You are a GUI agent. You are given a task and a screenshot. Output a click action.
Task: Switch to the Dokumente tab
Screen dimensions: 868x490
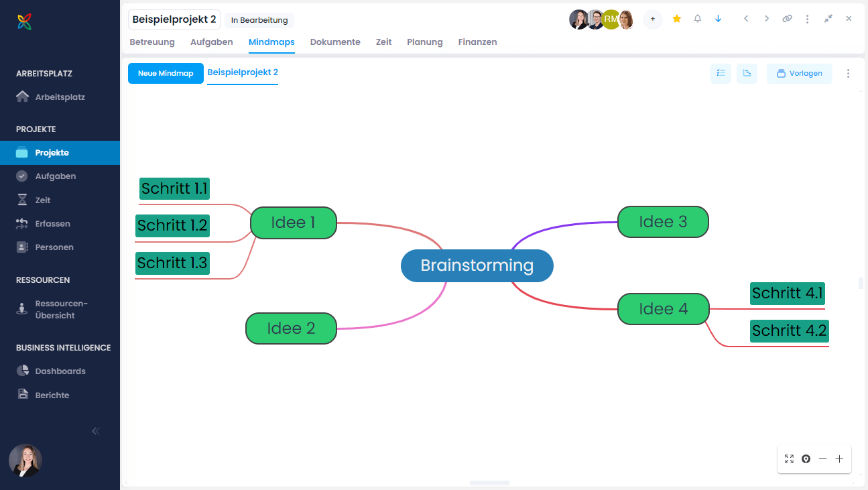coord(335,42)
